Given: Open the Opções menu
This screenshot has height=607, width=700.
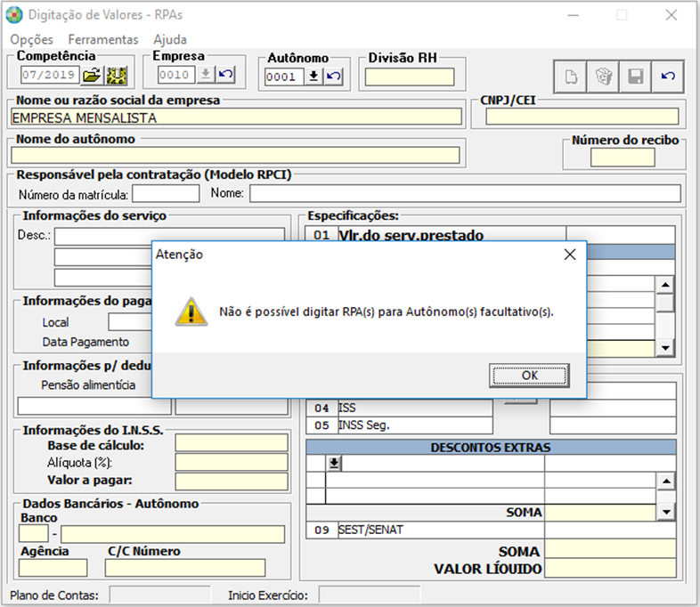Looking at the screenshot, I should (31, 40).
